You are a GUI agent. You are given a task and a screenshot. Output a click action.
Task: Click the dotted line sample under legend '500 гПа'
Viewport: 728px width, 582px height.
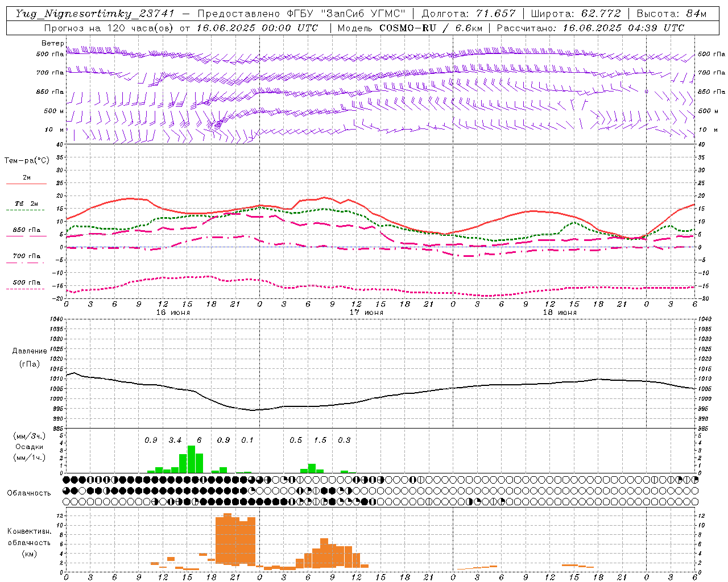(x=26, y=289)
